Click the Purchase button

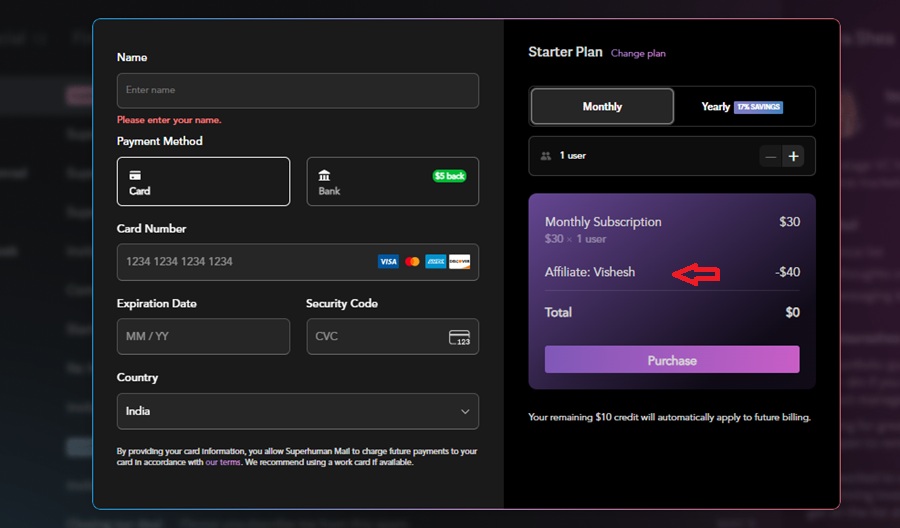(x=672, y=360)
